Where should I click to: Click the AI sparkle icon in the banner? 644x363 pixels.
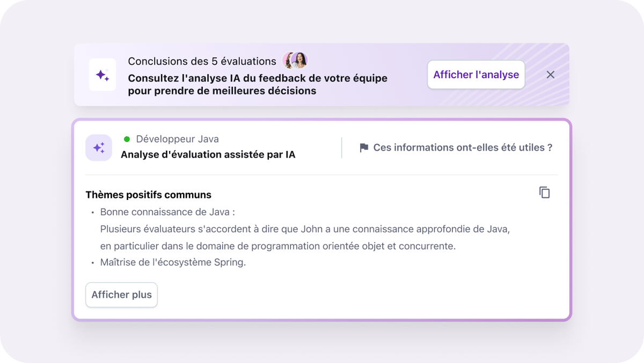[102, 75]
